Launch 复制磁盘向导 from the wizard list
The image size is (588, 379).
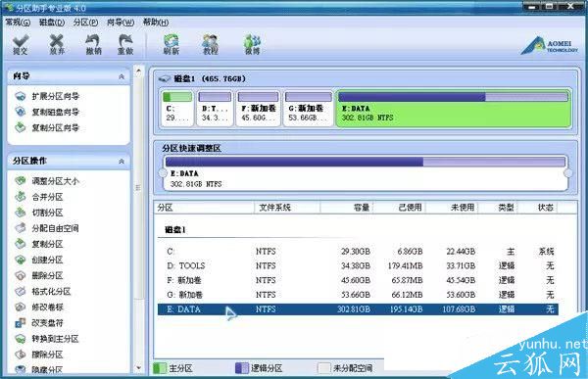pyautogui.click(x=56, y=112)
